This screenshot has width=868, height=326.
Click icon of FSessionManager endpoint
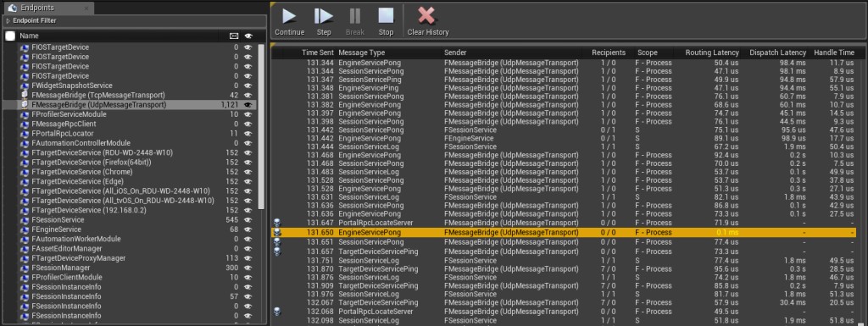click(25, 268)
